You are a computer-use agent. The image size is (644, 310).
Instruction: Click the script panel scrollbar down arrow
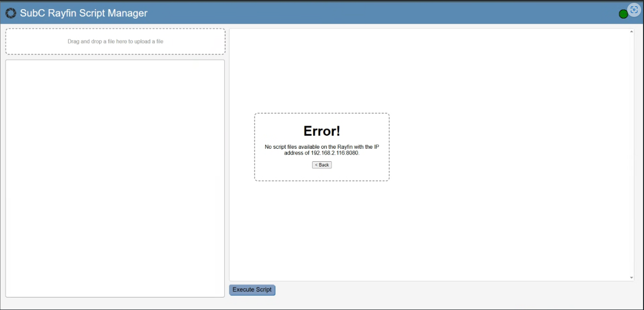tap(631, 278)
